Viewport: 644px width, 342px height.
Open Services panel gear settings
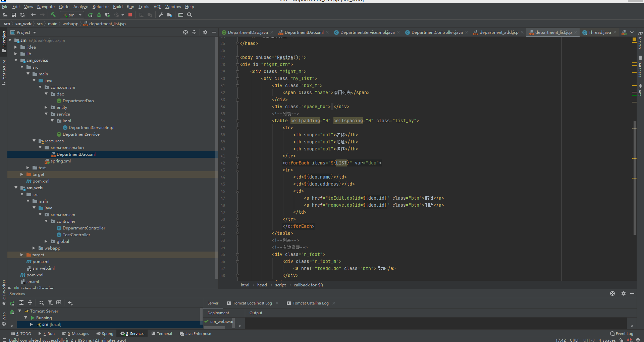point(623,293)
